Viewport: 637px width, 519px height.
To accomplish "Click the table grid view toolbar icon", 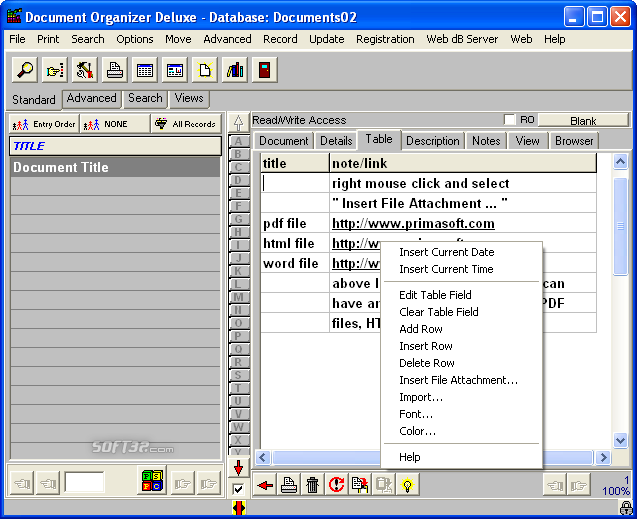I will 145,70.
